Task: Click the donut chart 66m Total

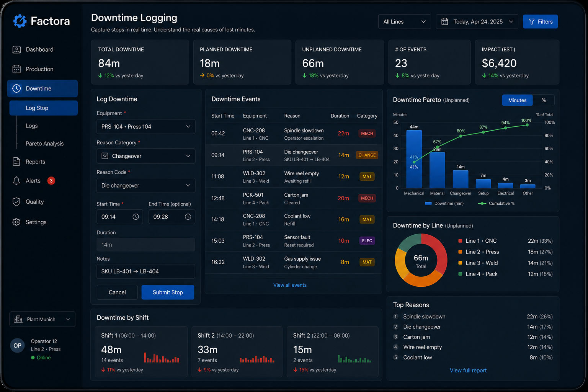Action: 421,260
